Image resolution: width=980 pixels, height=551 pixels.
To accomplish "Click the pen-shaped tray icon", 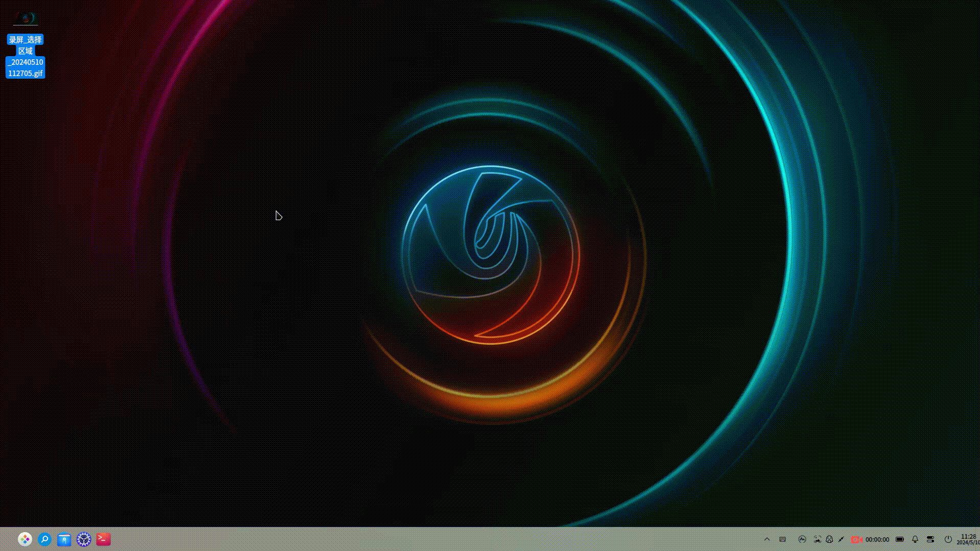I will point(841,539).
